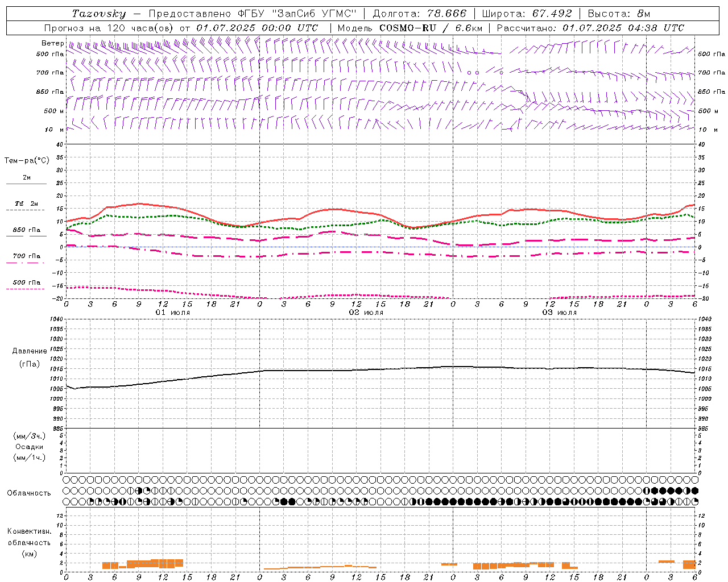The width and height of the screenshot is (728, 582).
Task: Click the "500 м" level label left of wind panel
Action: pos(54,111)
